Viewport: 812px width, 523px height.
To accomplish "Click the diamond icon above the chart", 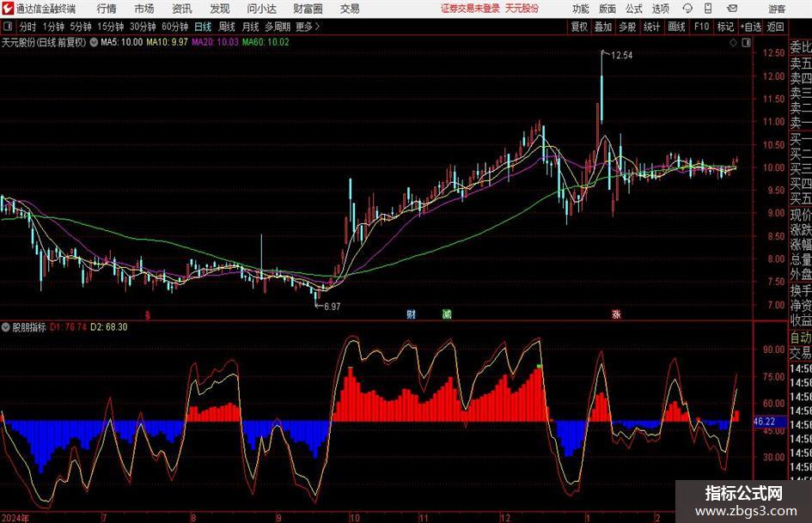I will point(733,43).
